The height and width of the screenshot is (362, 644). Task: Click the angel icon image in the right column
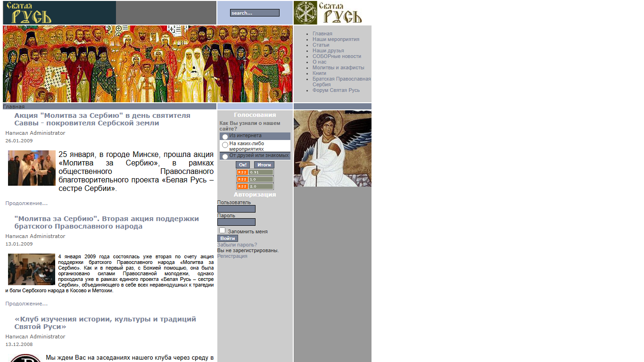332,148
